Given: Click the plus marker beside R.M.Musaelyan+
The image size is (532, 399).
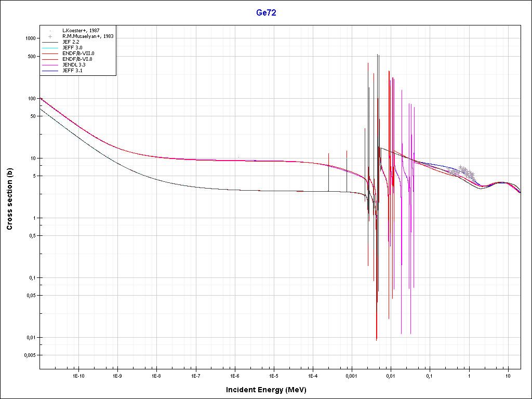Looking at the screenshot, I should (x=49, y=36).
